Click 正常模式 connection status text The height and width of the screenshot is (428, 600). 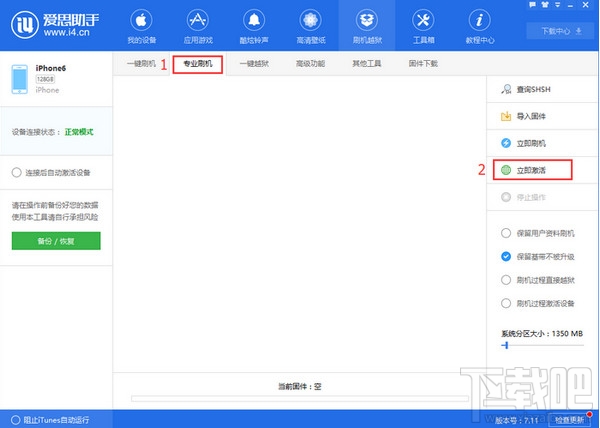pos(79,132)
